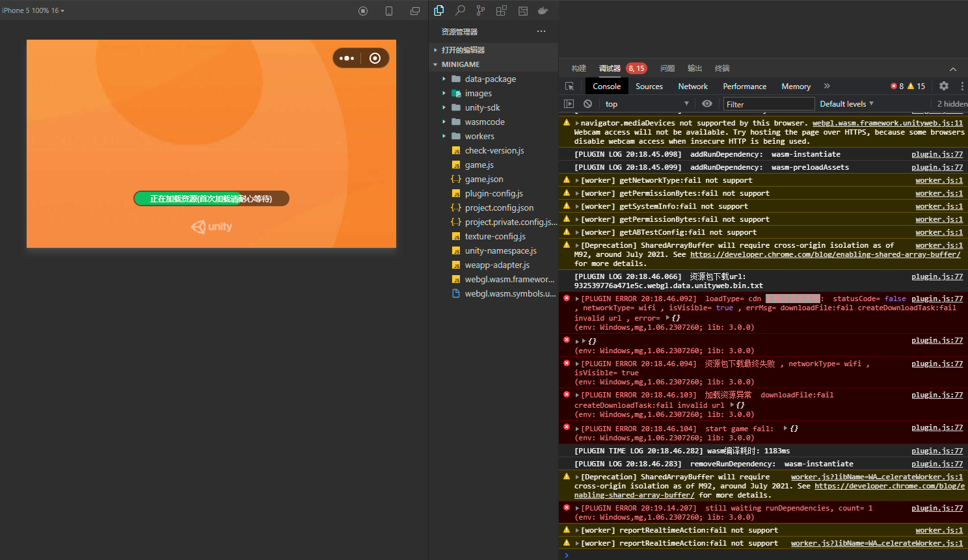Expand the data-package folder
The width and height of the screenshot is (968, 560).
click(x=493, y=79)
